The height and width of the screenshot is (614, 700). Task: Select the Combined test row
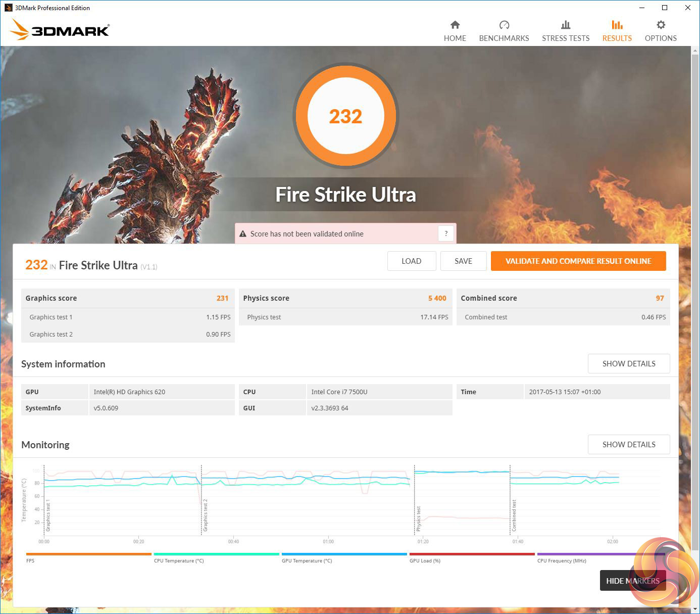(563, 317)
